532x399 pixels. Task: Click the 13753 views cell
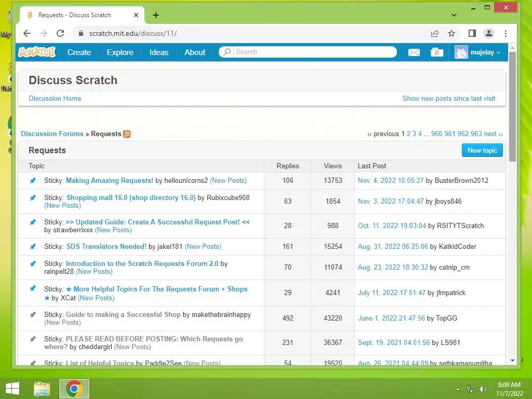(333, 180)
